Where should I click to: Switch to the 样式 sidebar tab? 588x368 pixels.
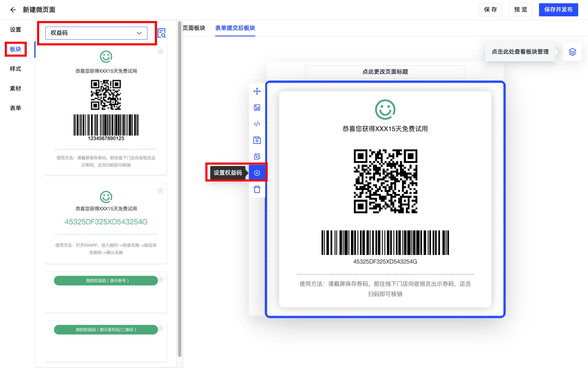(16, 69)
